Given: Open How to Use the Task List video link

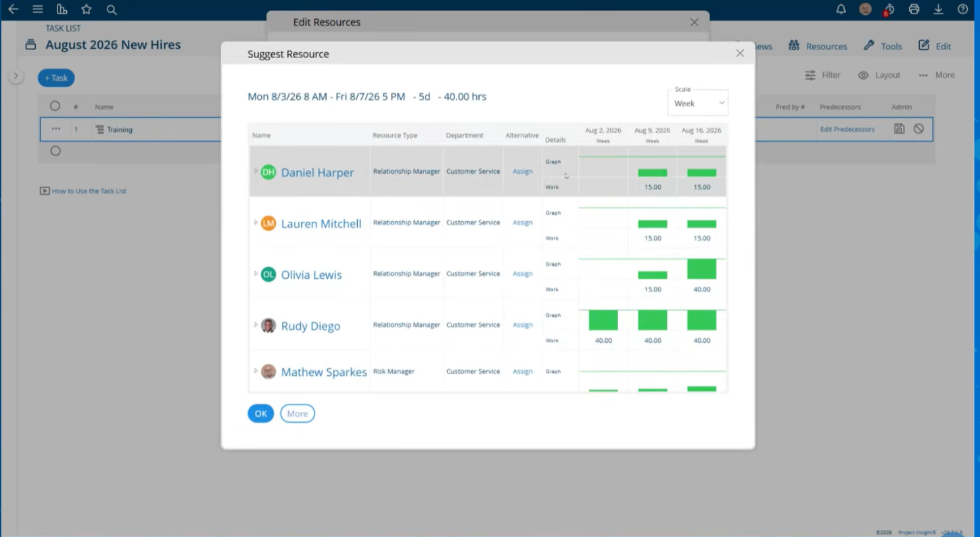Looking at the screenshot, I should (83, 191).
